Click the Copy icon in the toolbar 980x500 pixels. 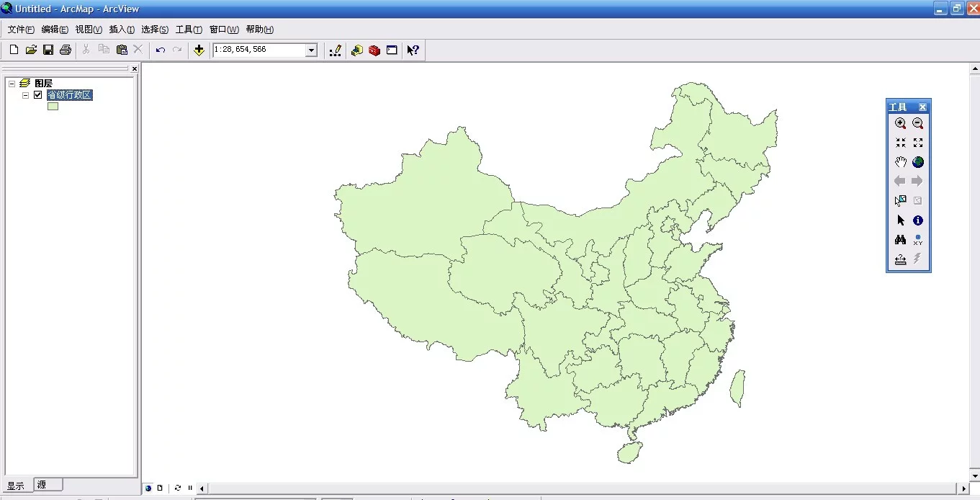coord(104,50)
